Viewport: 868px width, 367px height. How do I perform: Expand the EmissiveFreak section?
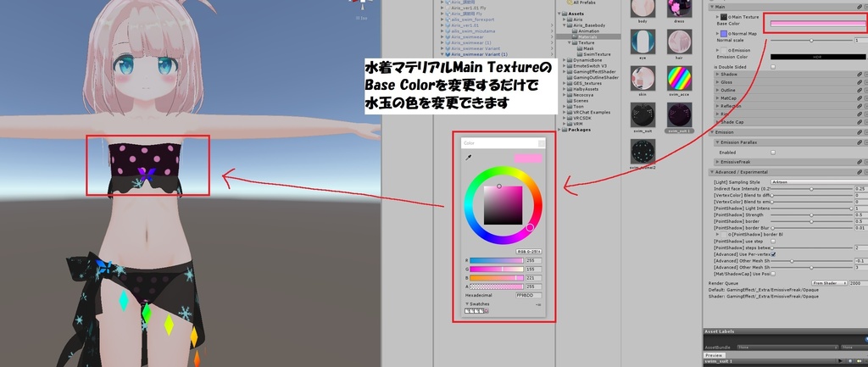(x=717, y=162)
